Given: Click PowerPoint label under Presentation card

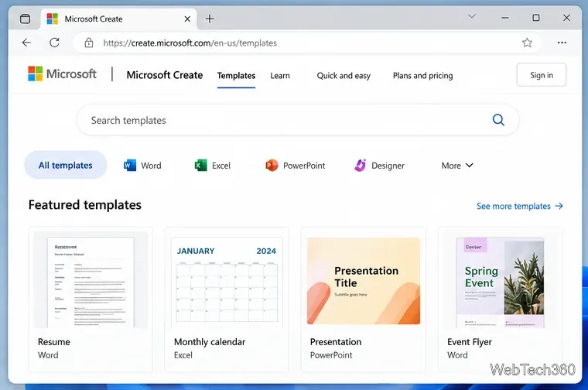Looking at the screenshot, I should coord(331,355).
